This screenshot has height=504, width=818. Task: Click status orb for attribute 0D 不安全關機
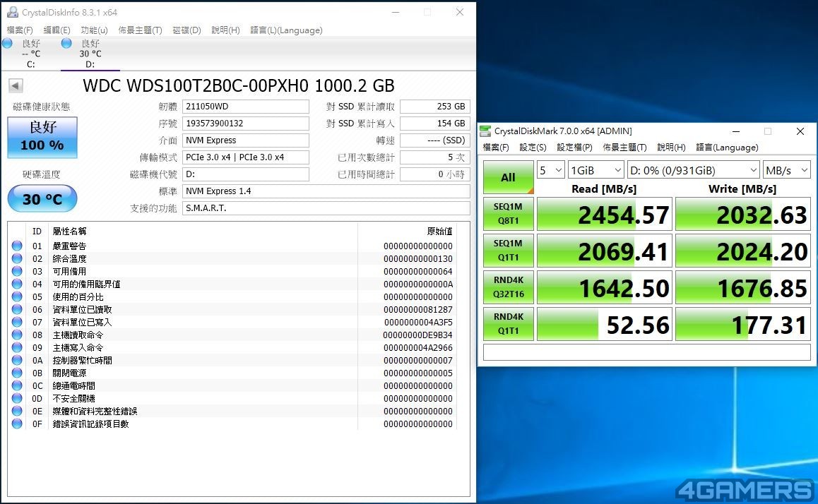point(17,398)
